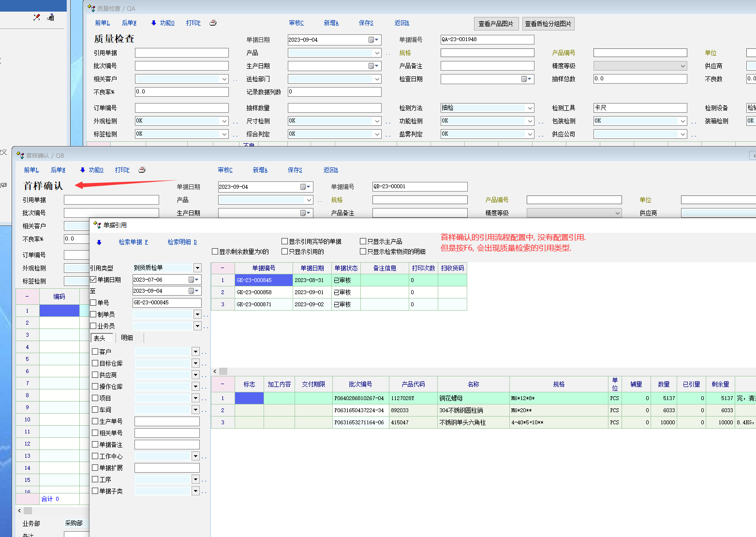
Task: Enable 显示引用完毕的单据 checkbox
Action: point(285,241)
